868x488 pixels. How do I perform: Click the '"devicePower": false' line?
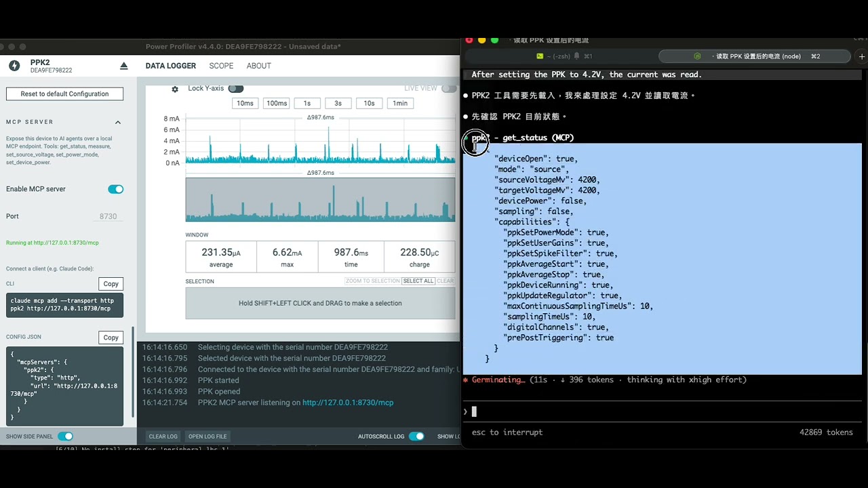point(542,201)
